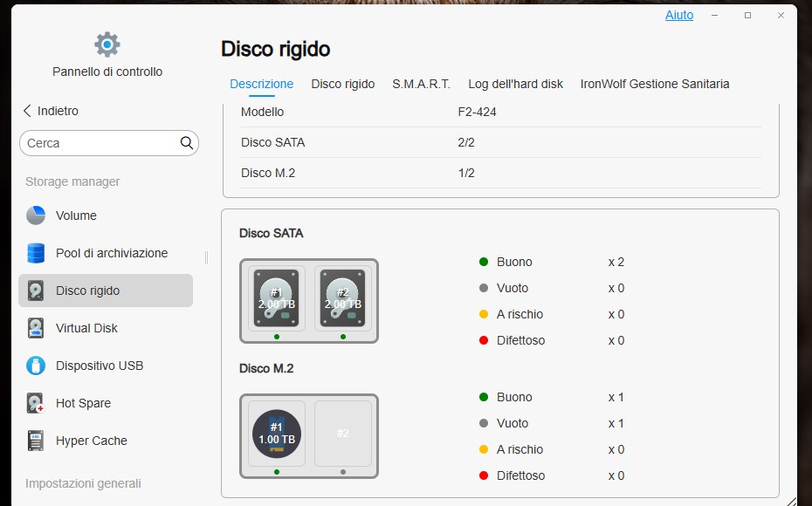Select M.2 disk #1 1.00 TB
The height and width of the screenshot is (506, 812).
coord(276,434)
